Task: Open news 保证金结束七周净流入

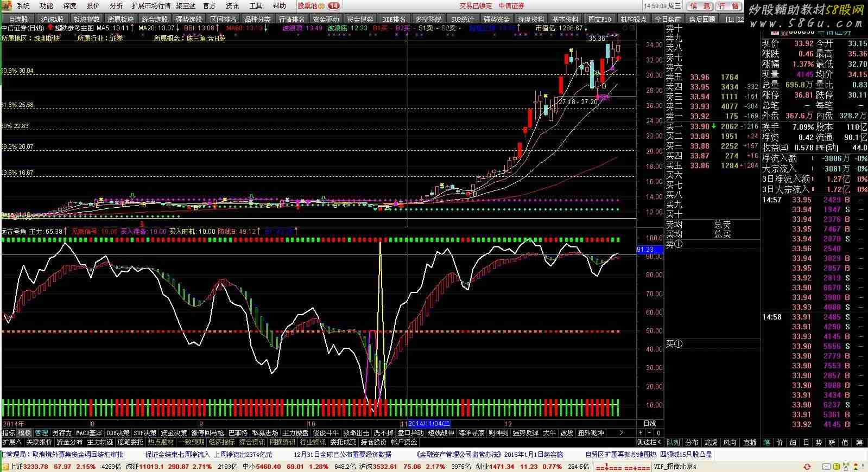Action: click(x=178, y=455)
